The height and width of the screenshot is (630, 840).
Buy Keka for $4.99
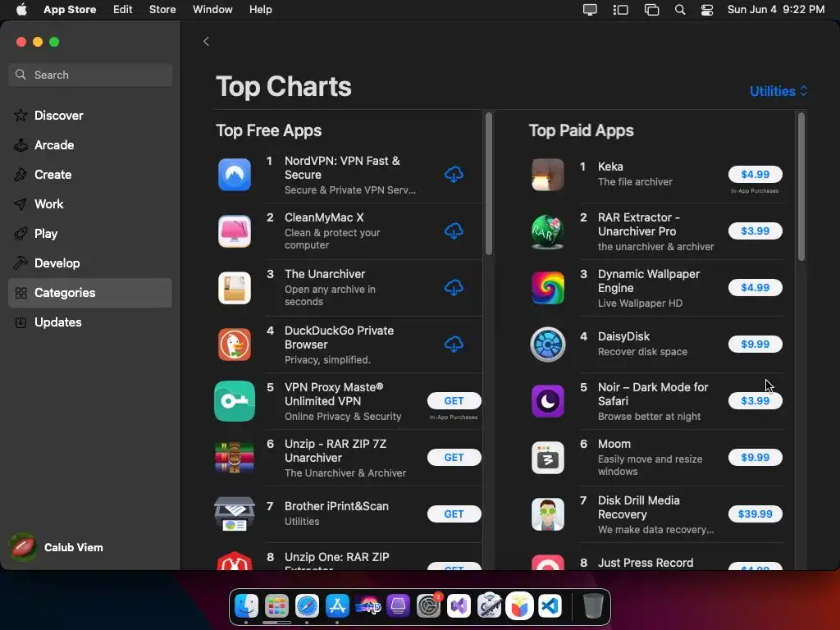pyautogui.click(x=755, y=175)
